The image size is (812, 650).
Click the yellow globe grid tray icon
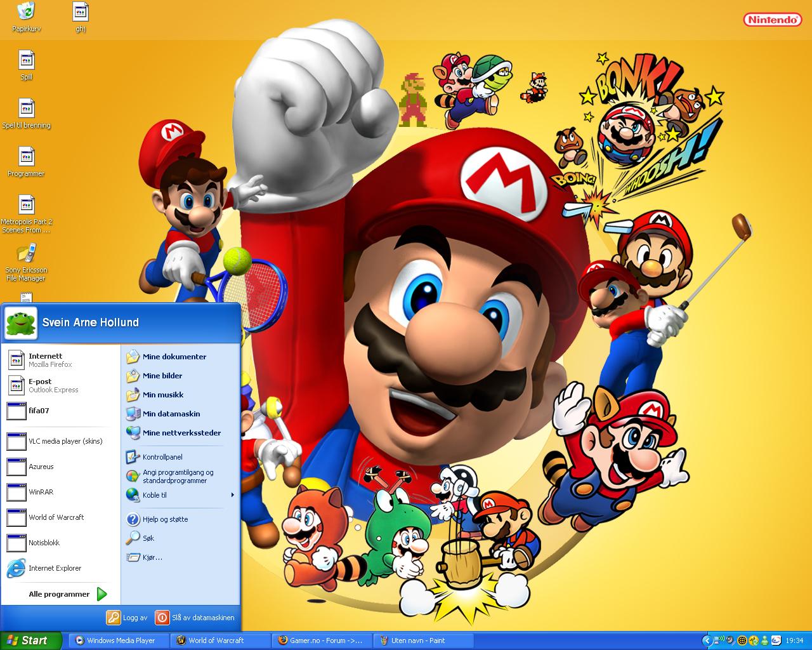tap(742, 640)
